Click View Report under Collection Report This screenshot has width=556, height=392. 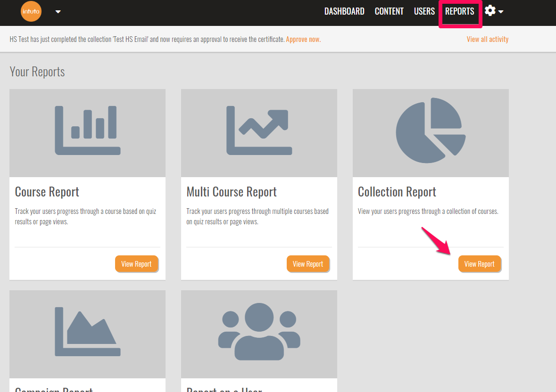[479, 264]
